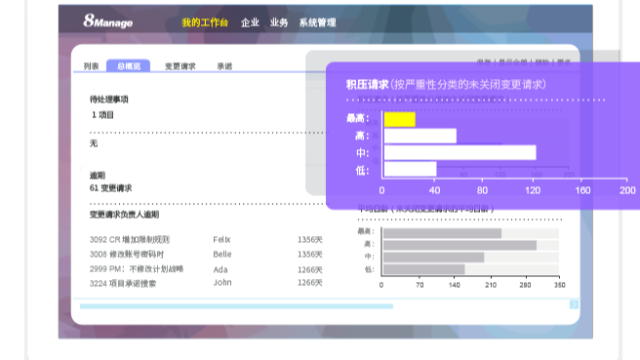Open request 2999 PM：不修改计划战略
640x360 pixels.
click(136, 269)
